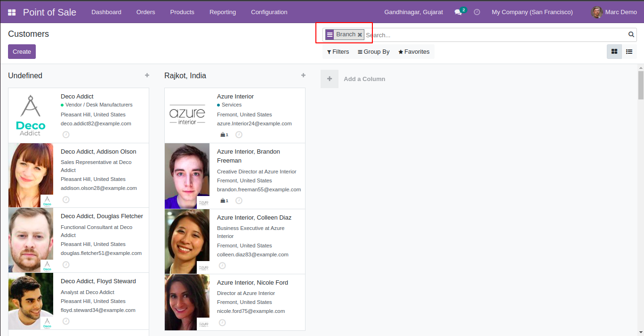Click email floyd.steward34@example.com
The image size is (644, 336).
coord(98,310)
